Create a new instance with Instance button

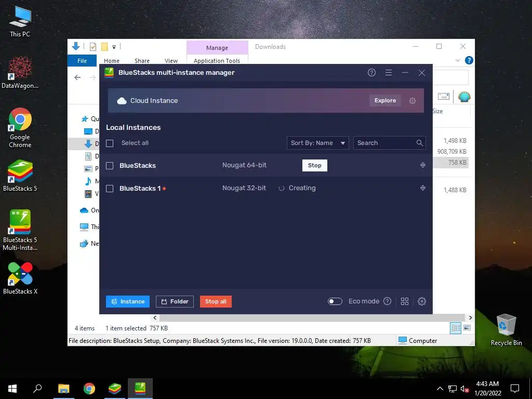tap(128, 301)
